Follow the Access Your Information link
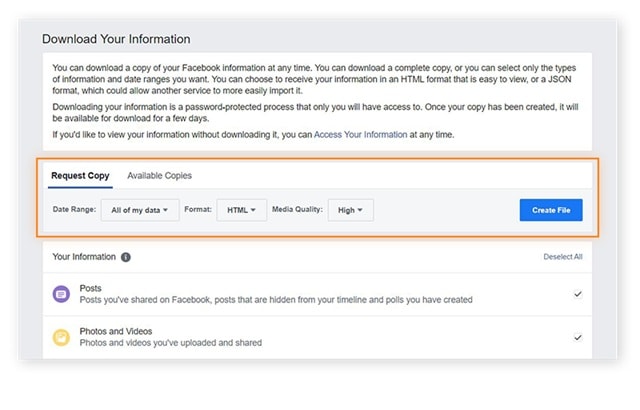Image resolution: width=640 pixels, height=410 pixels. click(360, 134)
